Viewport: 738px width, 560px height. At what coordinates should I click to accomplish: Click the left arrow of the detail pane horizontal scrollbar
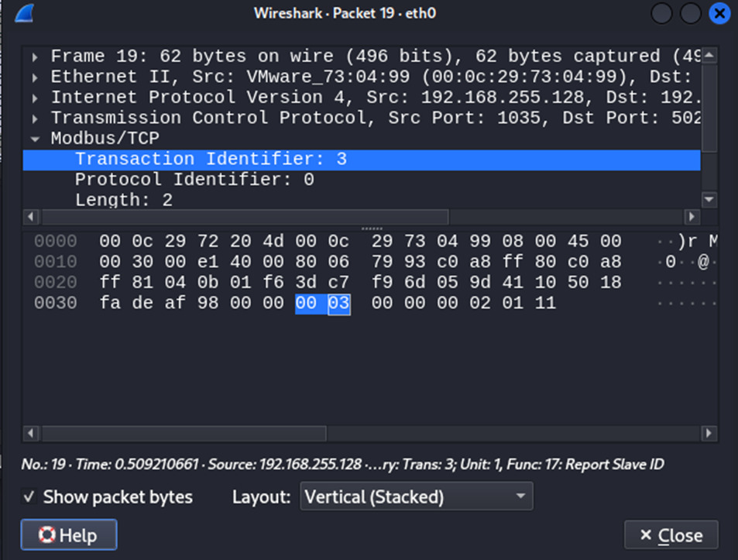click(30, 217)
